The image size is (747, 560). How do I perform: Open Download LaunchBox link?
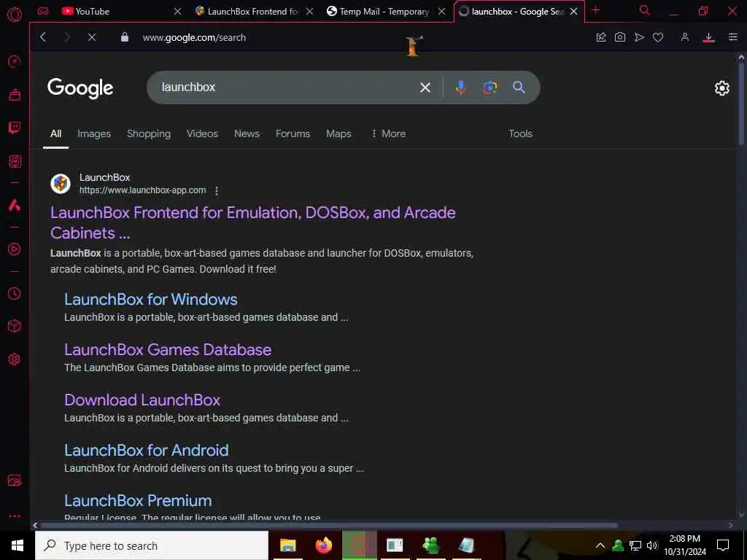click(142, 400)
